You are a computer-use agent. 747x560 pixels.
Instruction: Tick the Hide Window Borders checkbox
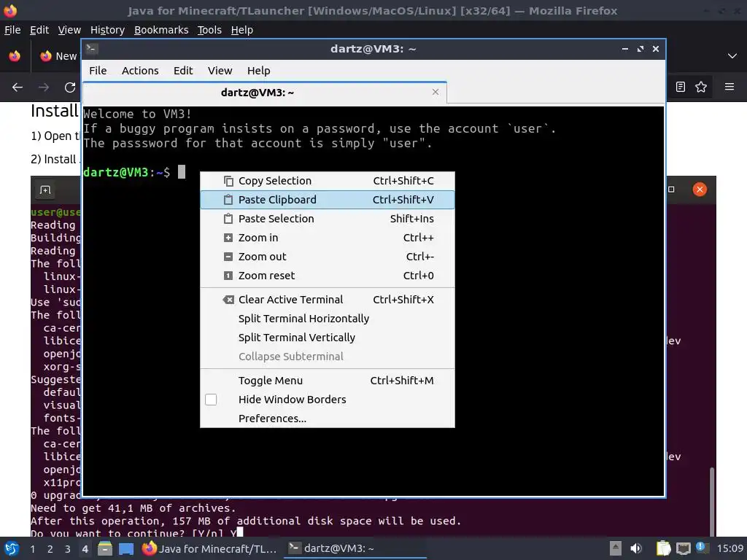[211, 400]
